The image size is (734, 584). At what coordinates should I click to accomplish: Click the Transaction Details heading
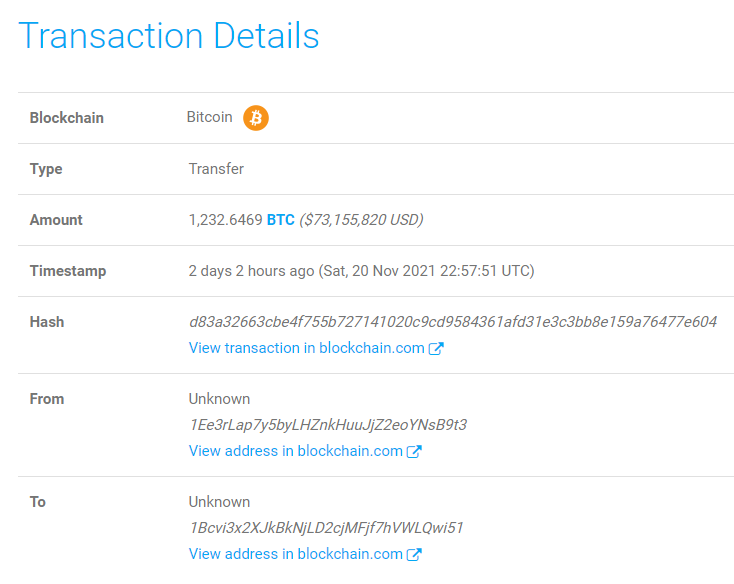coord(169,36)
